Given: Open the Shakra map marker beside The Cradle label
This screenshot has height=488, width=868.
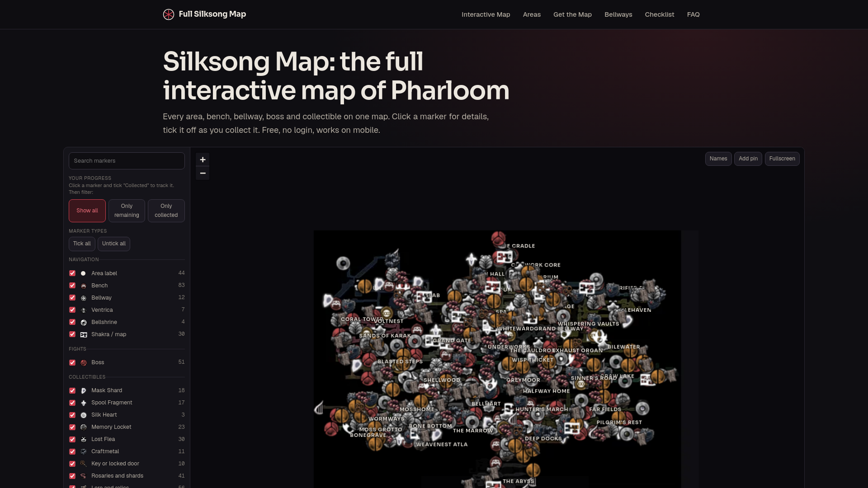Looking at the screenshot, I should coord(504,258).
